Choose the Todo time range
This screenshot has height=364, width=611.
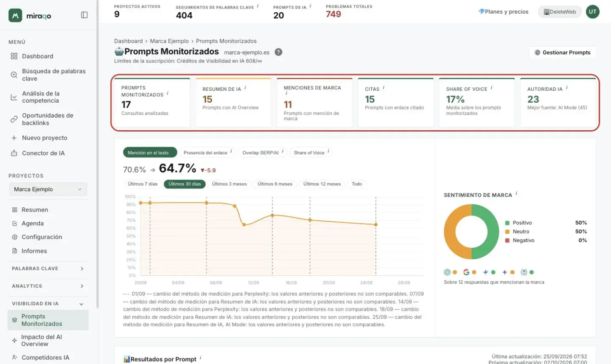tap(357, 184)
